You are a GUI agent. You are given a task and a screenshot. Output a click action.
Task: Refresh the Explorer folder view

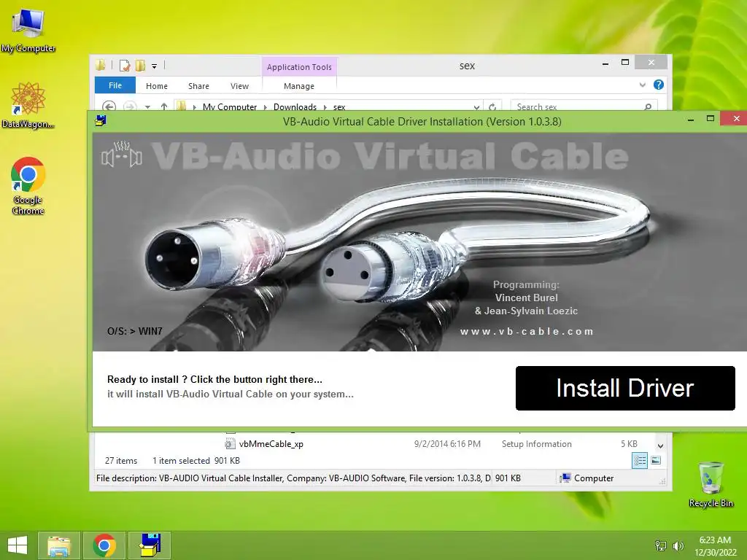click(492, 107)
